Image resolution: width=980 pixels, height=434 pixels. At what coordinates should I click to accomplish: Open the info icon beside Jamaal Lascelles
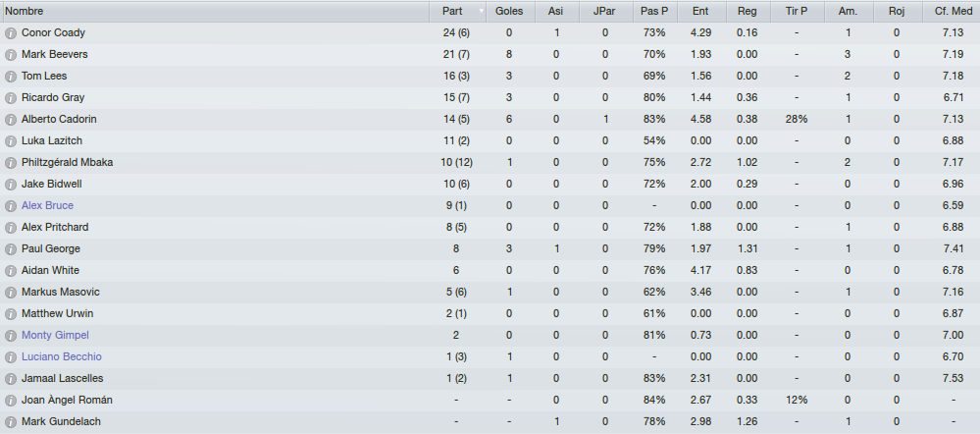pyautogui.click(x=10, y=378)
